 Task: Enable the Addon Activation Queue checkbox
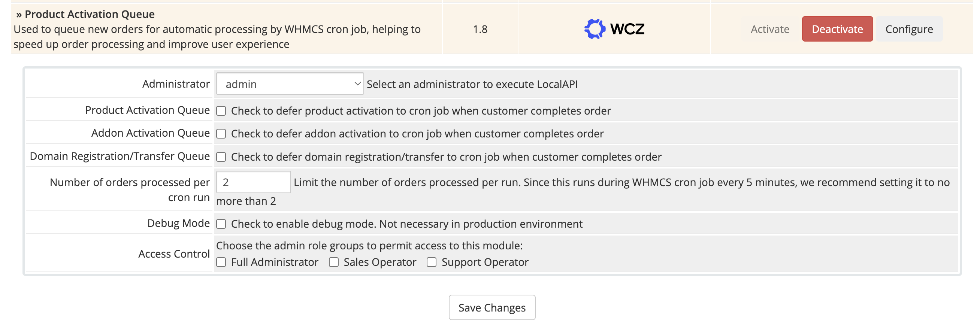pyautogui.click(x=221, y=134)
